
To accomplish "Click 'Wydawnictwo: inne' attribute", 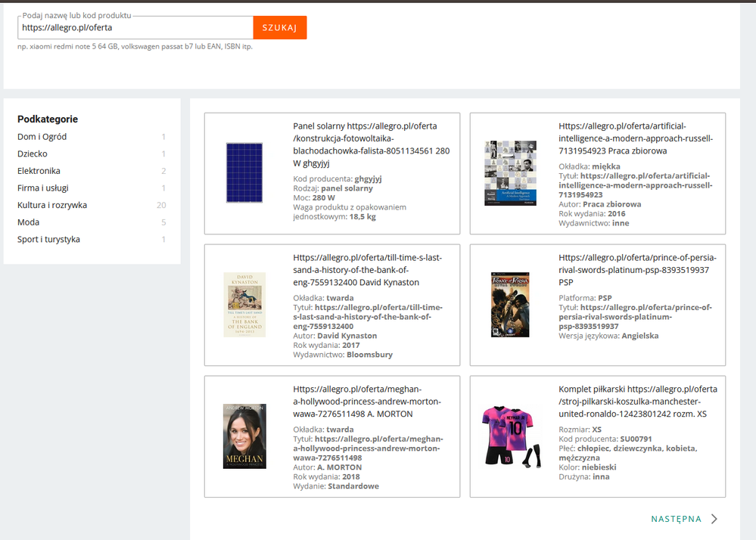I will tap(594, 223).
